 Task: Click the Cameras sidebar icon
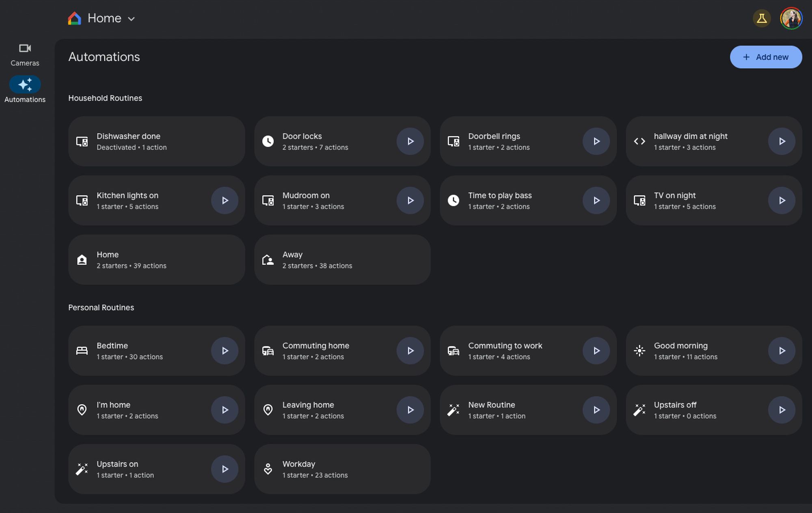(x=25, y=49)
